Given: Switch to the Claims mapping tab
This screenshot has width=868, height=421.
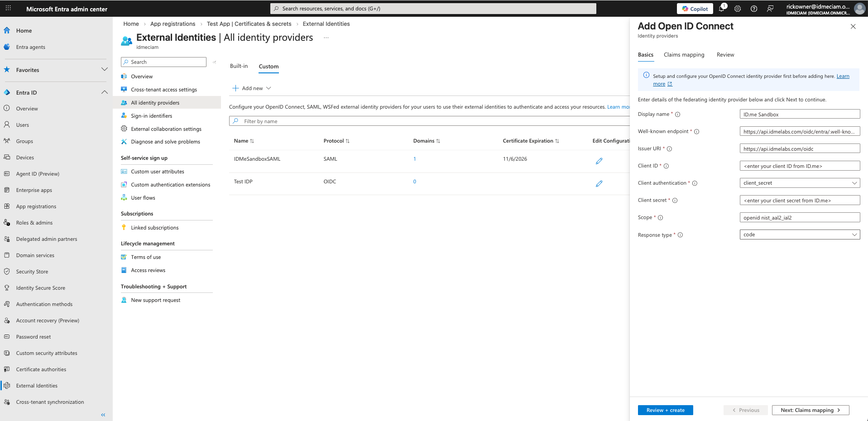Looking at the screenshot, I should [x=684, y=54].
